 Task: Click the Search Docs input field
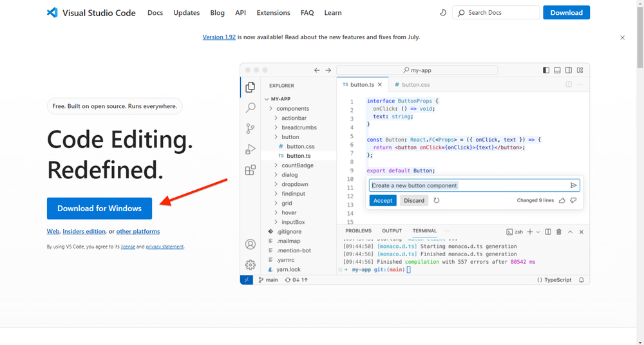coord(496,12)
